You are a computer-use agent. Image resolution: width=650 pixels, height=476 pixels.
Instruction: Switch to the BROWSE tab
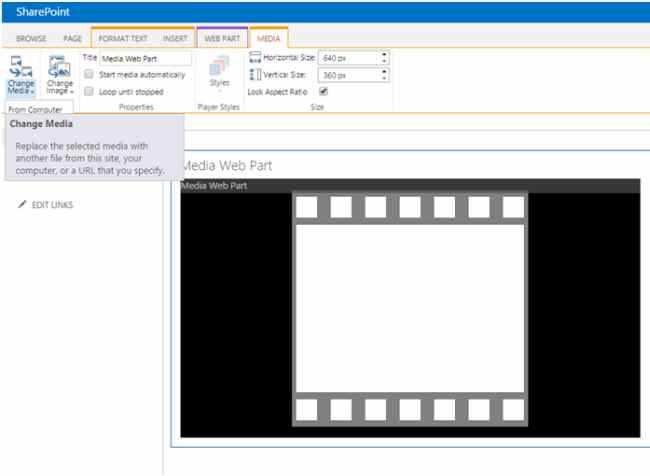pyautogui.click(x=31, y=39)
